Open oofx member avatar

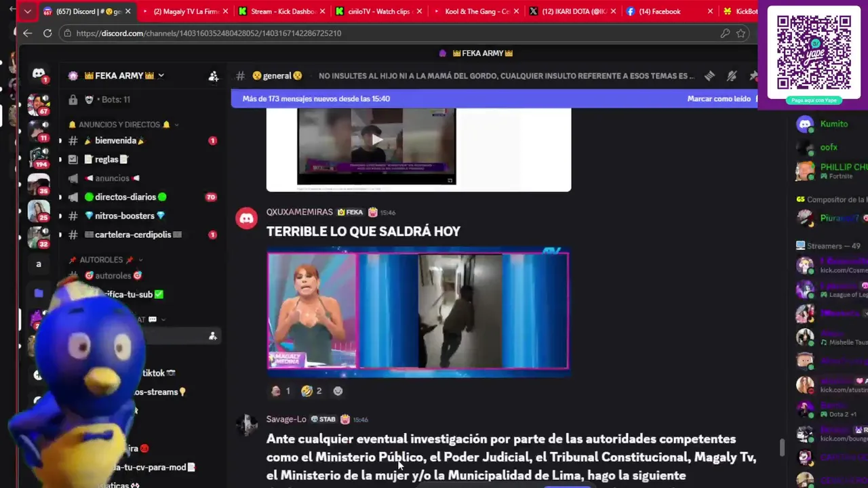tap(805, 147)
